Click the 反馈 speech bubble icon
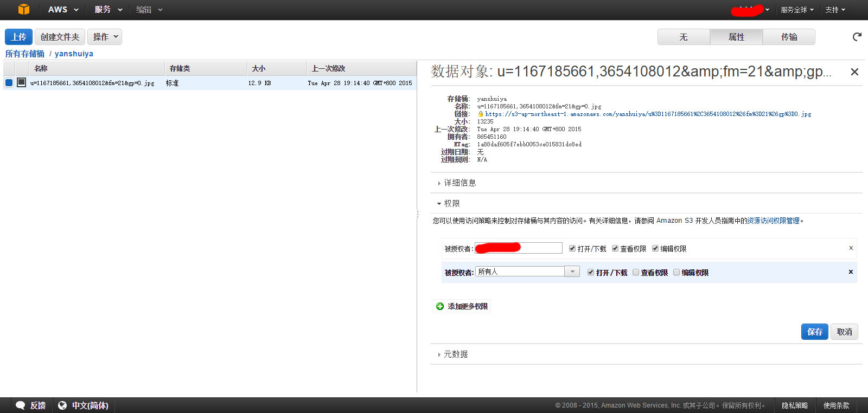 tap(21, 405)
